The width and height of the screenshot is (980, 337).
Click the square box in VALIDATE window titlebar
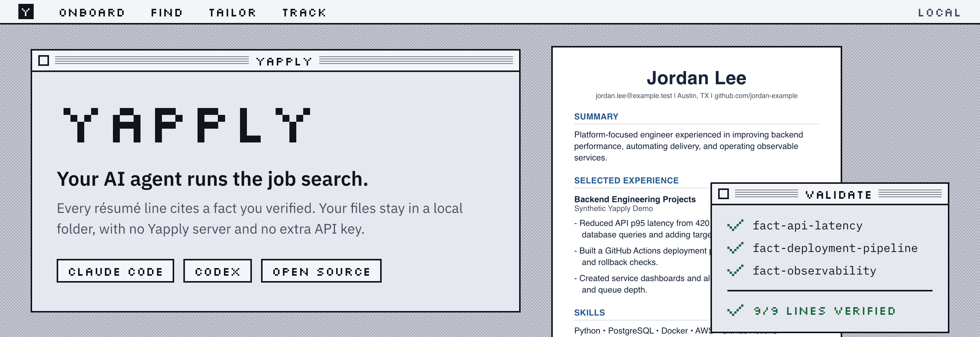pyautogui.click(x=724, y=194)
